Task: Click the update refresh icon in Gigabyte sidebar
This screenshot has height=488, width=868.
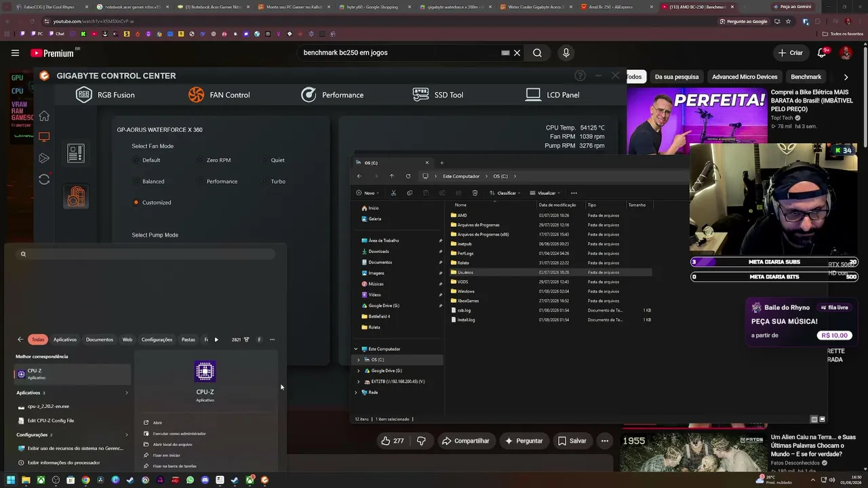Action: tap(44, 180)
